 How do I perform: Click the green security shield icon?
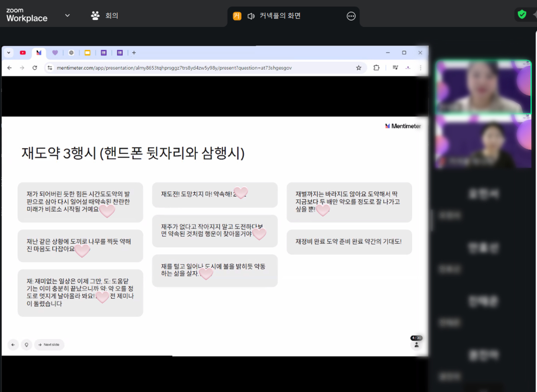point(522,14)
